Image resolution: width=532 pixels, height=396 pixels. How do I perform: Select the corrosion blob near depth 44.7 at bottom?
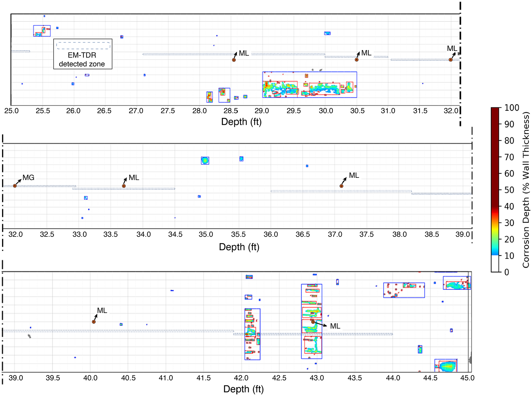pos(446,366)
